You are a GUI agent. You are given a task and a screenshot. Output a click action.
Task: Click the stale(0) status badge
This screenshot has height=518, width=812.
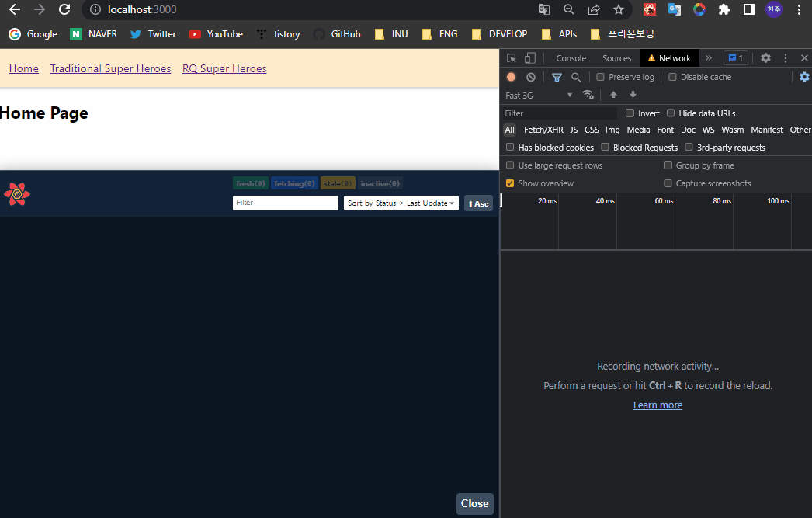[338, 183]
